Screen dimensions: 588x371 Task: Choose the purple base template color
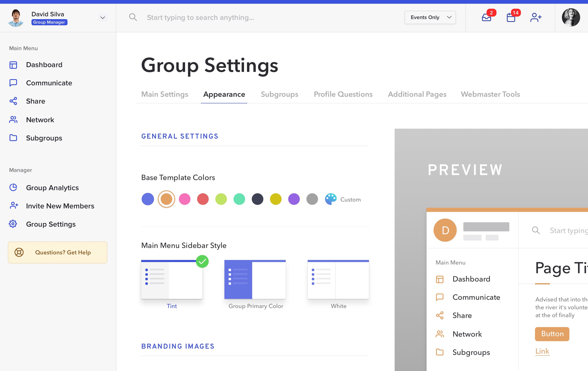click(x=294, y=199)
